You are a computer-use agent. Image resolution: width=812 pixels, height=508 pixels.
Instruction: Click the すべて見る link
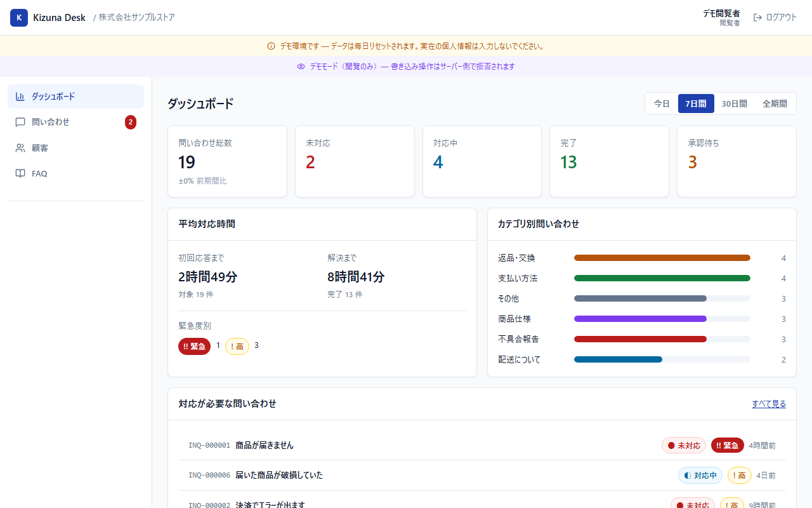[x=769, y=404]
